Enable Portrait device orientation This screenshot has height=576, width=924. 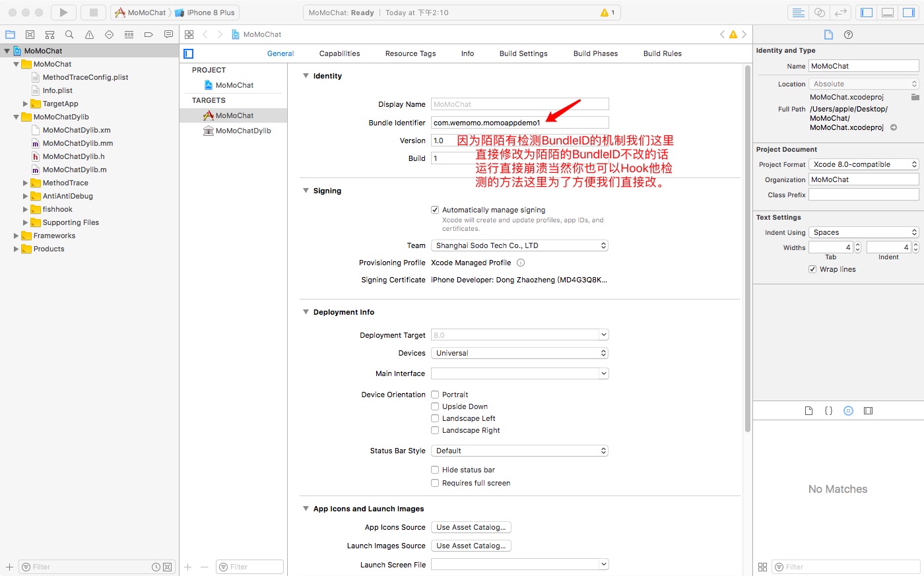(x=435, y=395)
